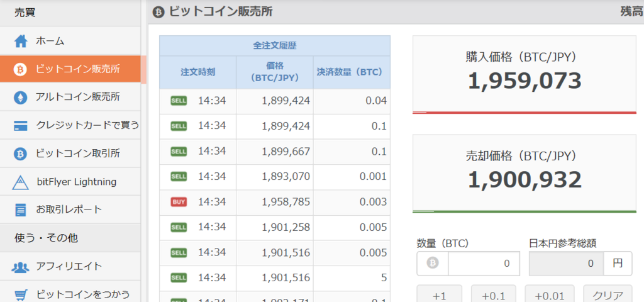Click the Bitcoin icon in the page header
The height and width of the screenshot is (302, 644).
point(158,13)
